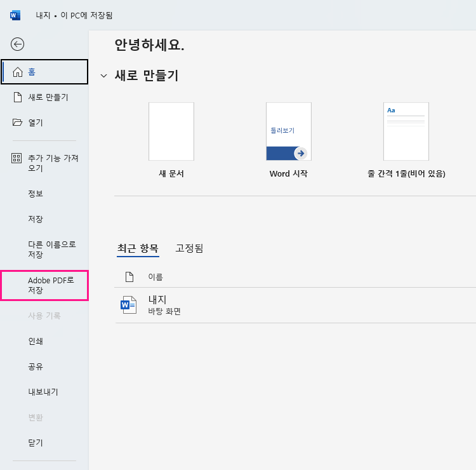Screen dimensions: 476x470
Task: Click the Word logo in title bar
Action: click(15, 15)
